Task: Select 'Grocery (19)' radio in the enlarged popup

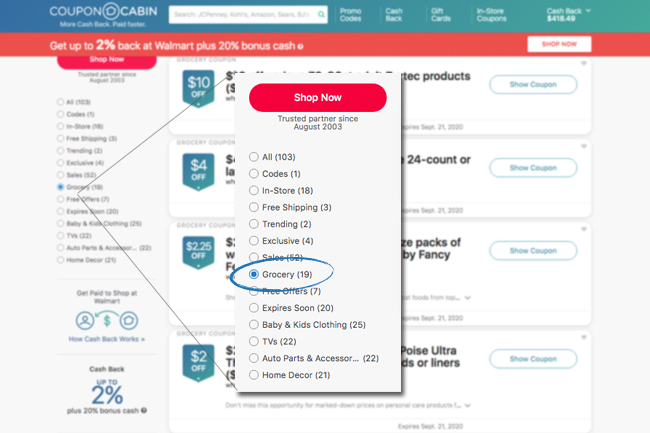Action: coord(254,274)
